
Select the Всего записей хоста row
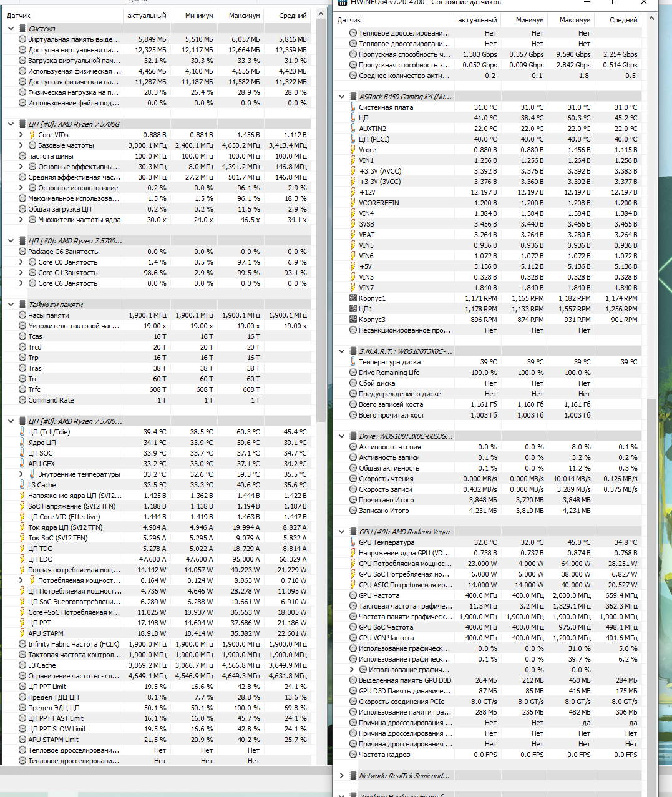click(488, 404)
